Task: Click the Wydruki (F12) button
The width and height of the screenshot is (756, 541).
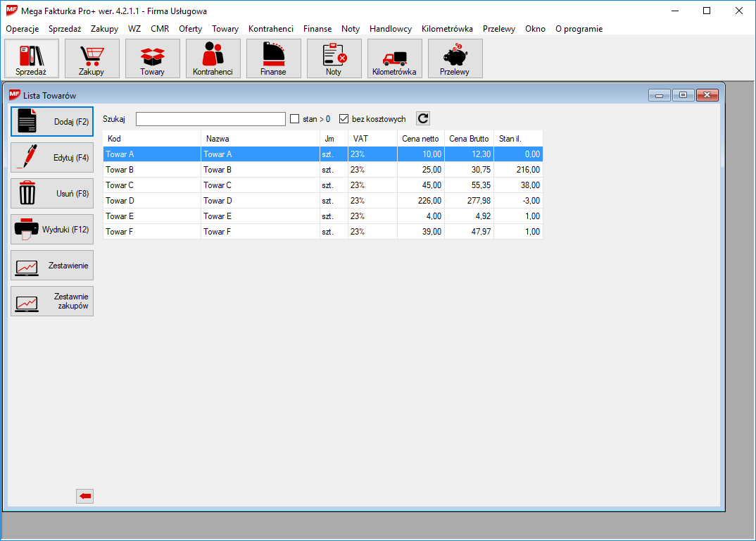Action: [x=52, y=229]
